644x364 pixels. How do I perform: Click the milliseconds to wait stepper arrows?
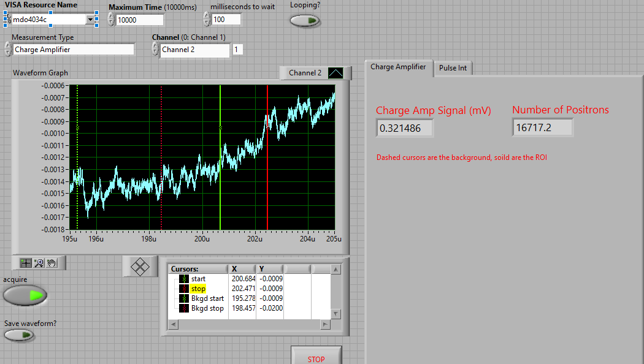[206, 20]
